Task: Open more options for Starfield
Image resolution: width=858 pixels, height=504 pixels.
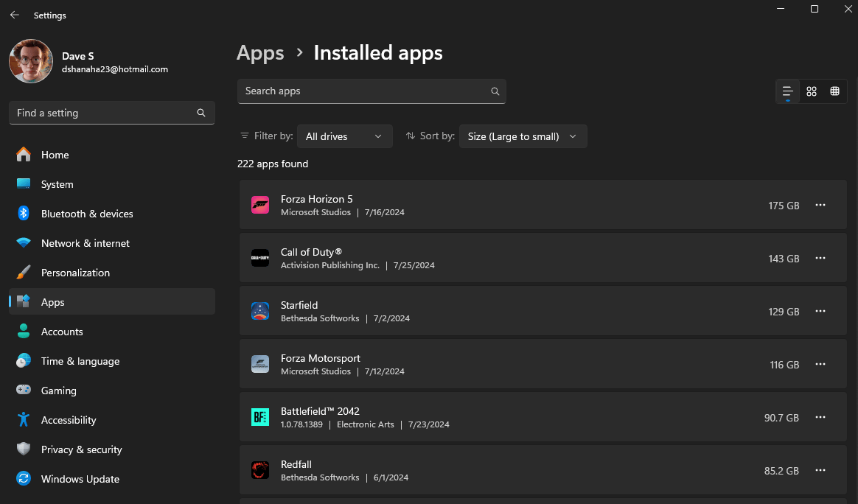Action: click(820, 311)
